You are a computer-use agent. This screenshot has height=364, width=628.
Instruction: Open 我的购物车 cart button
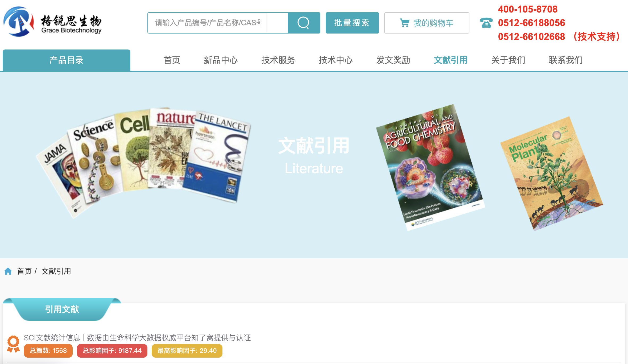pyautogui.click(x=427, y=23)
